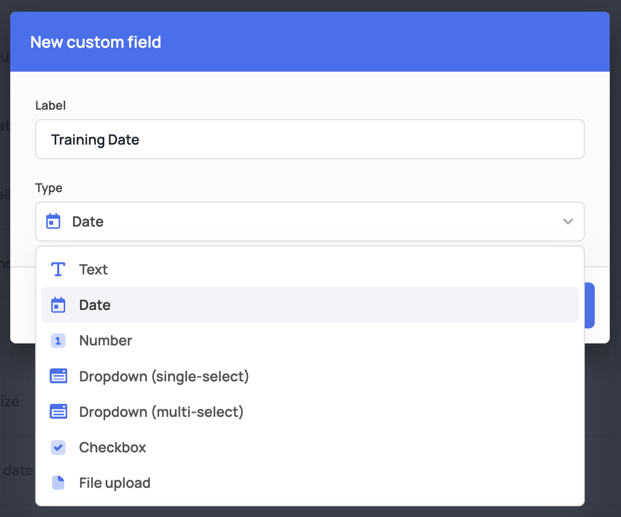
Task: Choose the File upload option
Action: tap(310, 483)
